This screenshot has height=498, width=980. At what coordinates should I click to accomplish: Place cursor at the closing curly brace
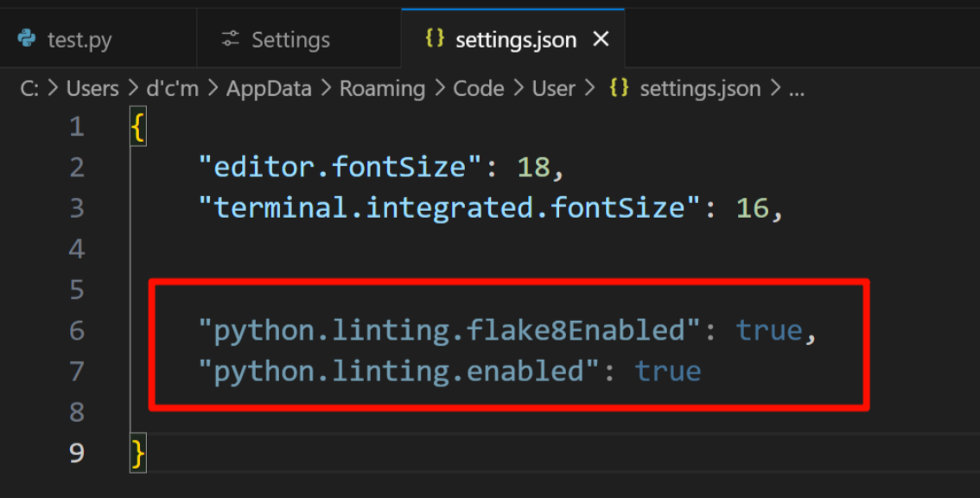138,452
